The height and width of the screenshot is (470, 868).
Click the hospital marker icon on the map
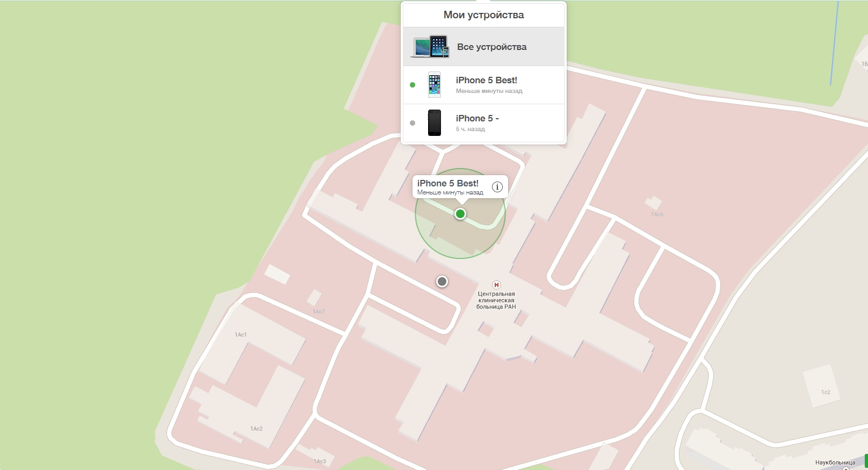496,285
